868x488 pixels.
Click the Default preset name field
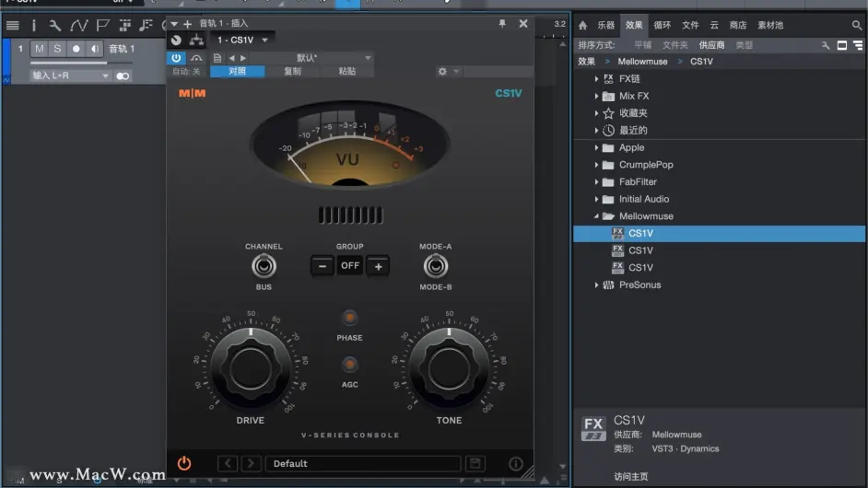point(363,463)
